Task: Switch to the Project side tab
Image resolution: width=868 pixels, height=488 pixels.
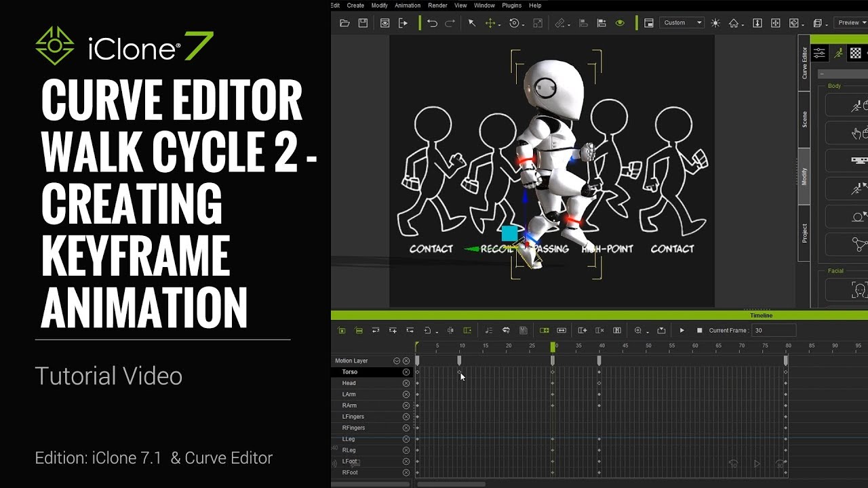Action: click(x=804, y=233)
